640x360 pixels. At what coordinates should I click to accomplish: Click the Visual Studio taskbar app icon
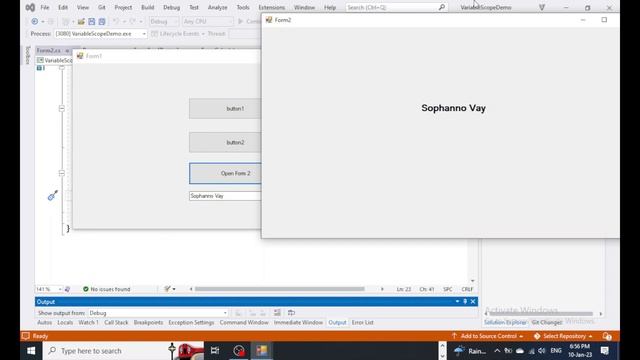click(x=262, y=351)
